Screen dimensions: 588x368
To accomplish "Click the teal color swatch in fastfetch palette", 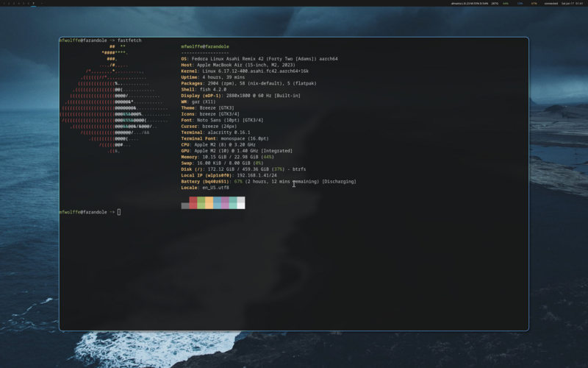I will [233, 203].
